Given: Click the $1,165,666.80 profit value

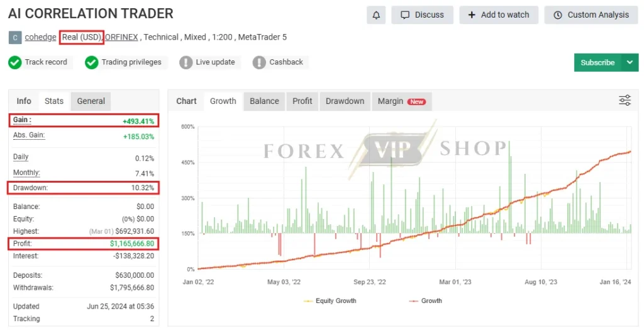Looking at the screenshot, I should pos(132,244).
